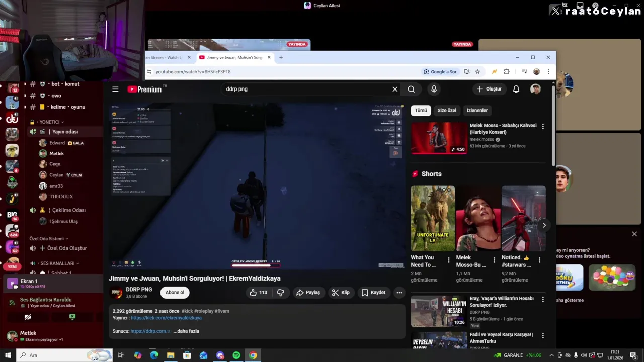Click the YouTube page vertical scrollbar
Image resolution: width=644 pixels, height=362 pixels.
[x=553, y=127]
